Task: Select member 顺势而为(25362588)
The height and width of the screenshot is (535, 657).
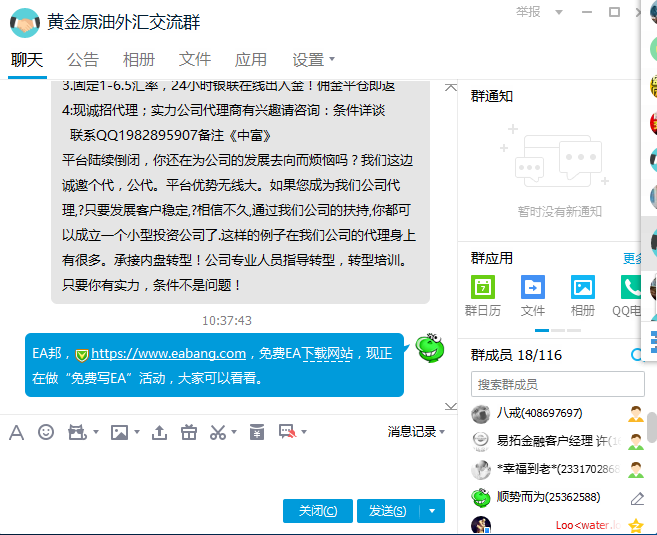Action: (x=557, y=497)
